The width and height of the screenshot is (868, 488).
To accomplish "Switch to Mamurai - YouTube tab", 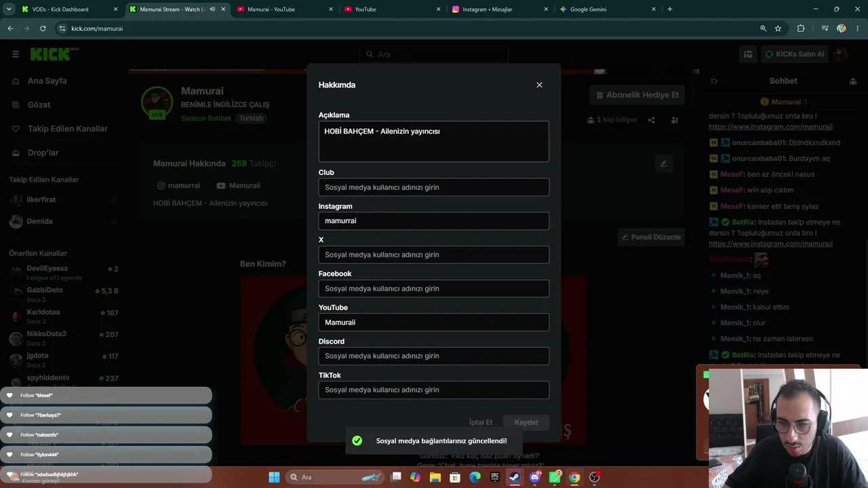I will point(285,9).
